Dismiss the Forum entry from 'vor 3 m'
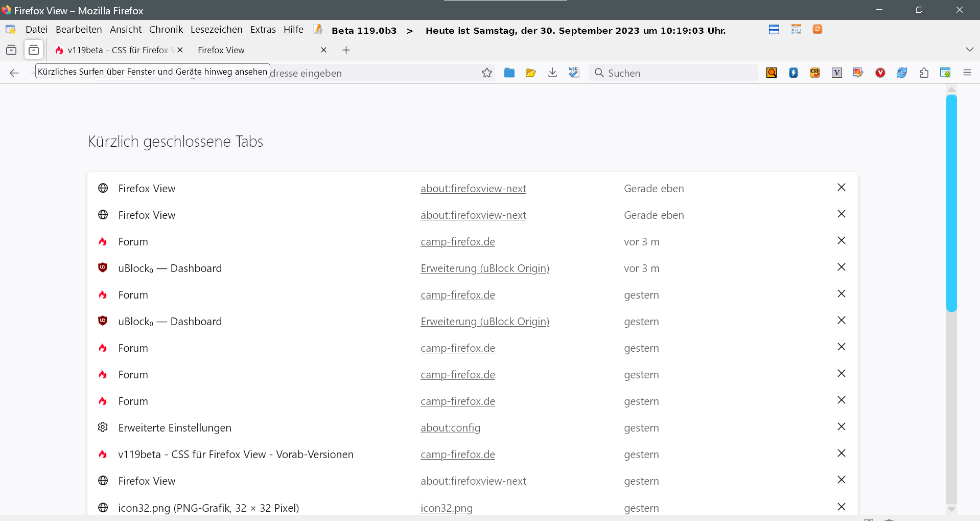The height and width of the screenshot is (521, 980). [842, 240]
